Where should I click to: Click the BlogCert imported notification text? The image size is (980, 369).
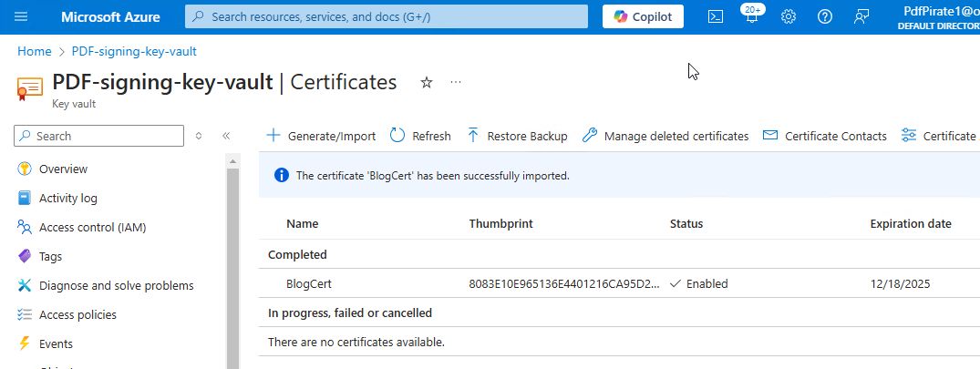432,176
